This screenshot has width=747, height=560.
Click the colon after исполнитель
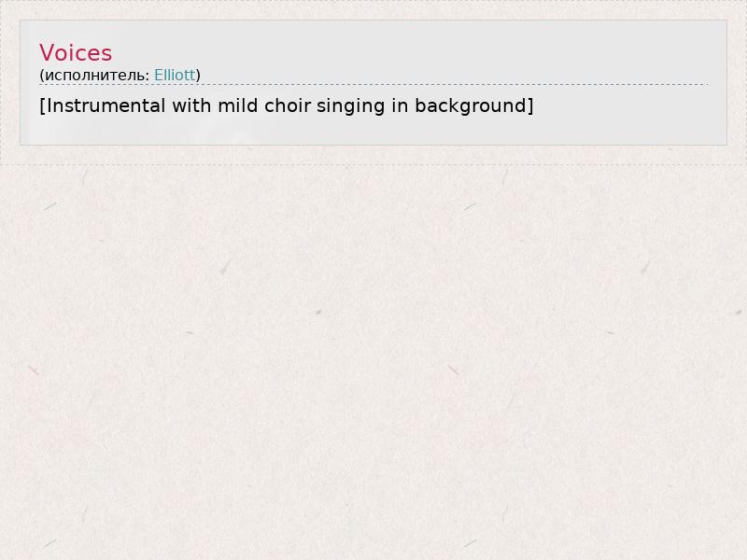point(148,77)
